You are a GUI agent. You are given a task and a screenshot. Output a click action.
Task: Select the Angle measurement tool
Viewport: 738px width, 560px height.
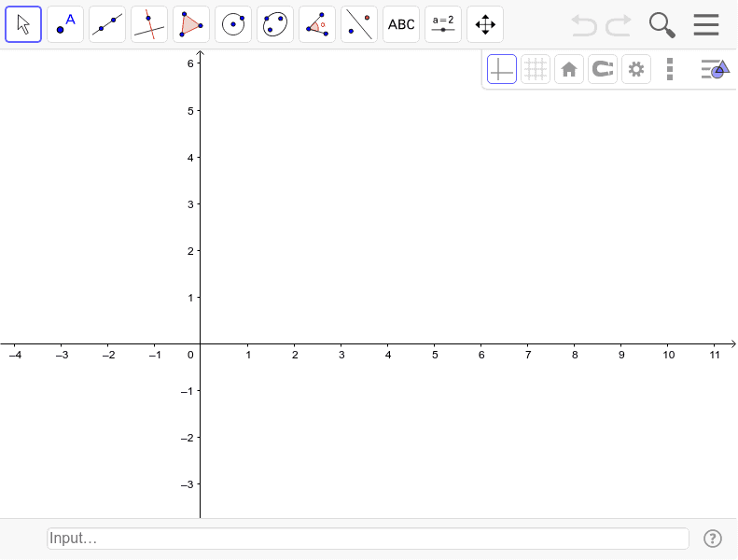(x=317, y=24)
